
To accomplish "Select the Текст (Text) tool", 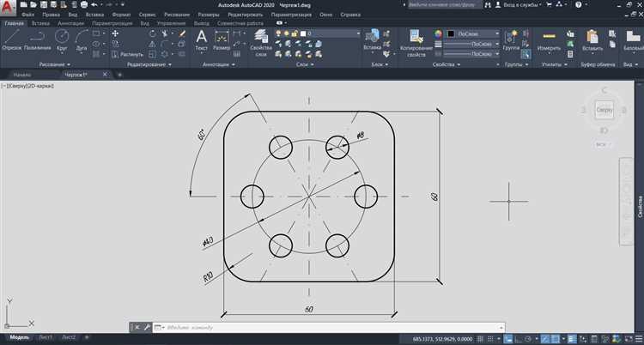I will point(201,40).
